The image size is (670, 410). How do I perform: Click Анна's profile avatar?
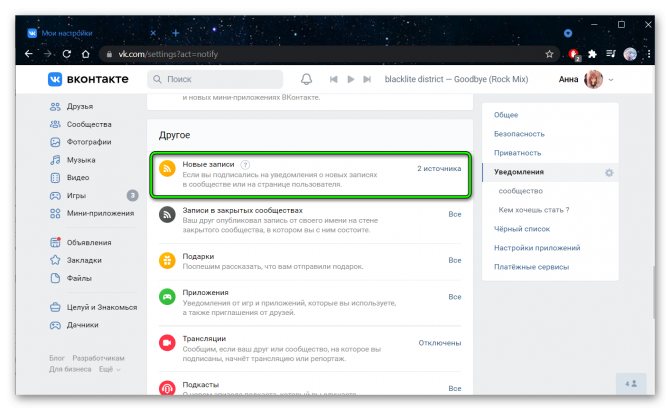594,79
